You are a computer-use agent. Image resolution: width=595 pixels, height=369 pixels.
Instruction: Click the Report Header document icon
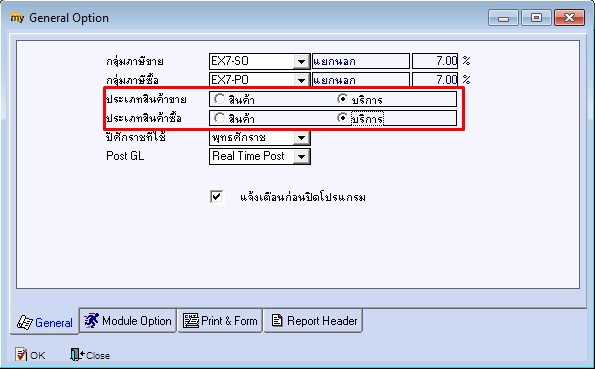[277, 321]
